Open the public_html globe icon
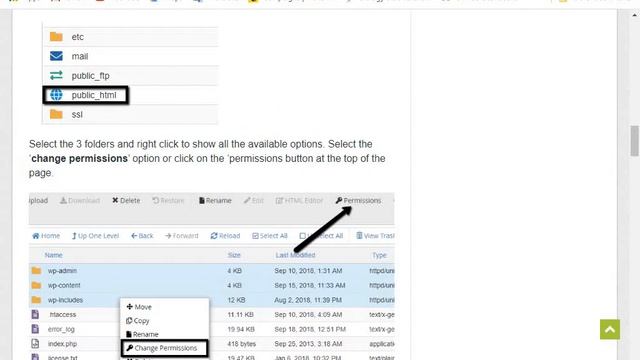The width and height of the screenshot is (640, 360). 56,95
